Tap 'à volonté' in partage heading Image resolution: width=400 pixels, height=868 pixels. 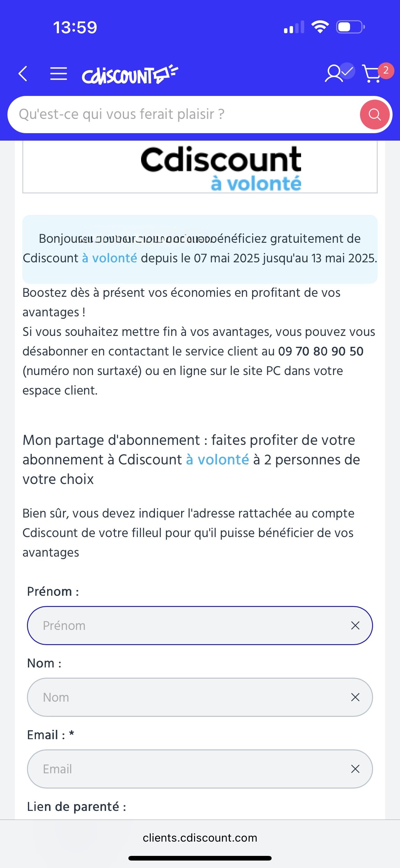point(217,459)
